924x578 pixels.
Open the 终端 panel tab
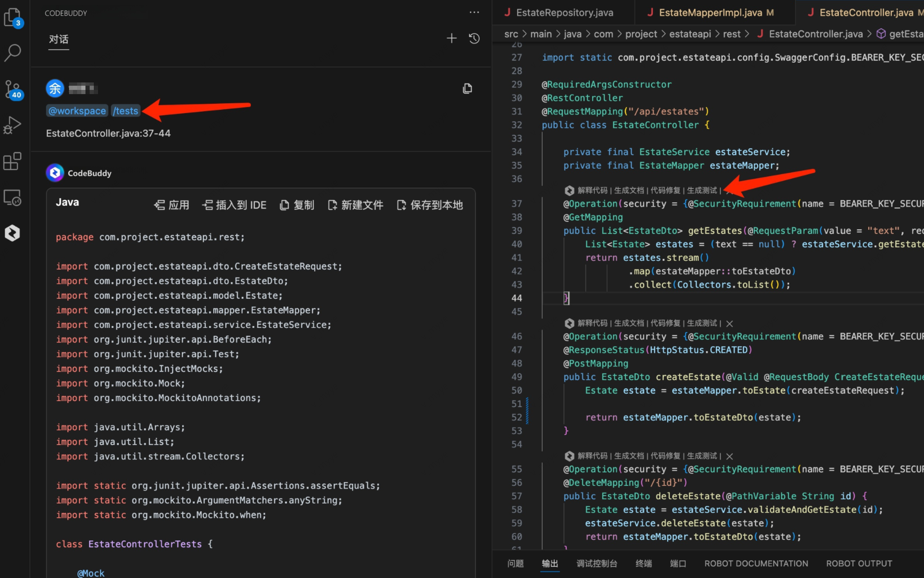pos(643,563)
